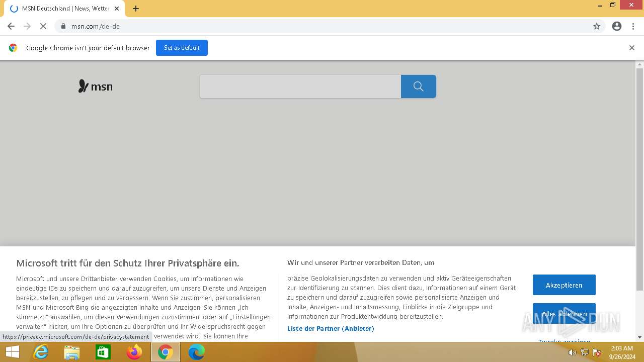Open Microsoft Edge from taskbar
This screenshot has width=644, height=362.
click(197, 352)
